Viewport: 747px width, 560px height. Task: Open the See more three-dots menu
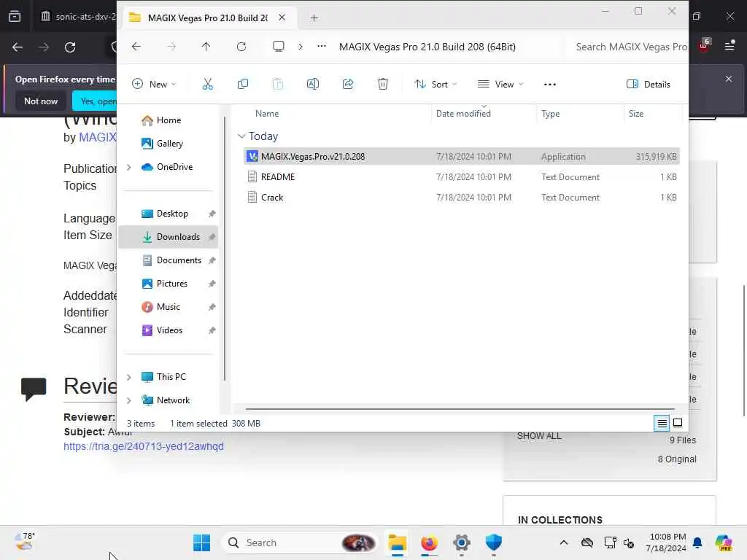point(550,85)
